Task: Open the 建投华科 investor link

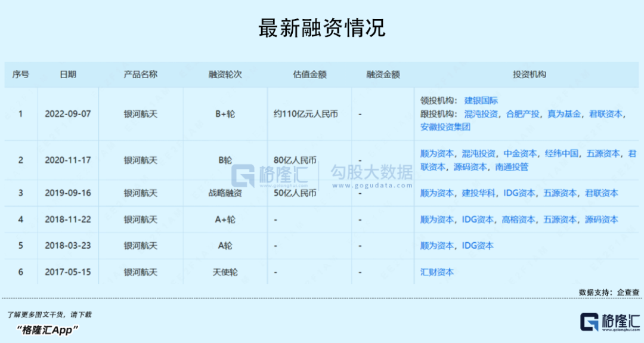Action: click(x=478, y=193)
